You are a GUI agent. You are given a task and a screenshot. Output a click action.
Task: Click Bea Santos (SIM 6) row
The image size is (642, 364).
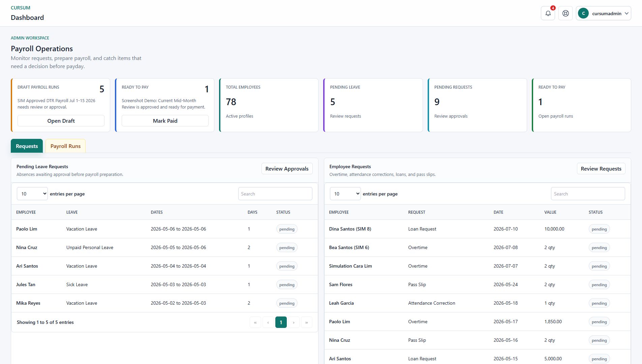[477, 247]
